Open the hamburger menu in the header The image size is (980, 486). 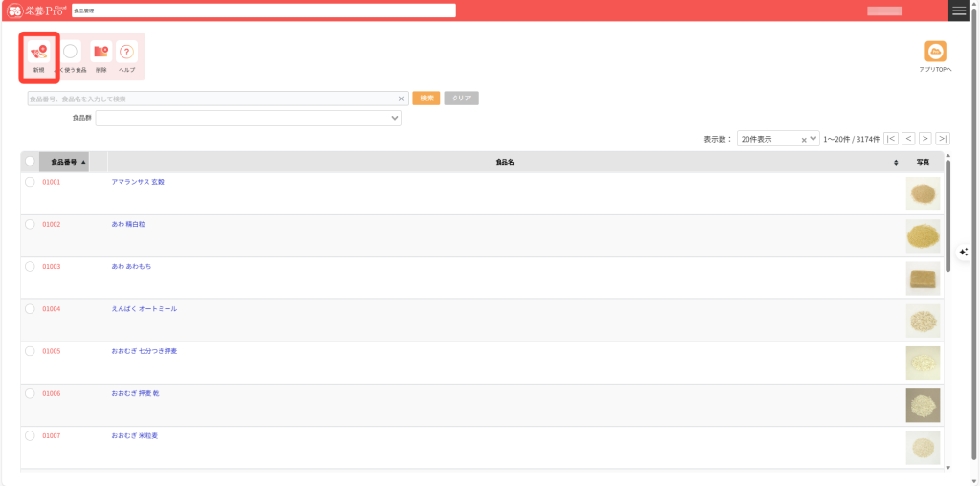pos(959,11)
